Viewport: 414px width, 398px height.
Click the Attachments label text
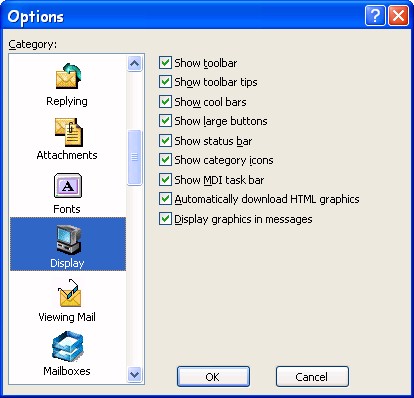click(x=67, y=155)
